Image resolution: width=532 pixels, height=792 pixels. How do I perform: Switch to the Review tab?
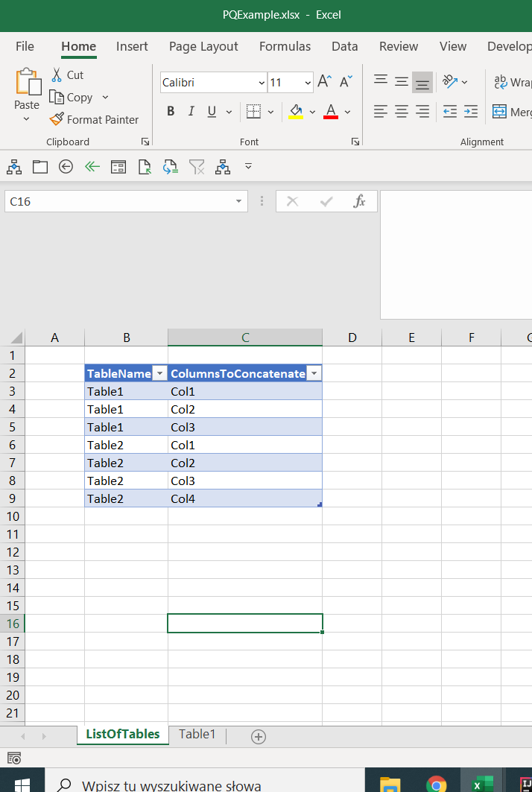pyautogui.click(x=399, y=46)
